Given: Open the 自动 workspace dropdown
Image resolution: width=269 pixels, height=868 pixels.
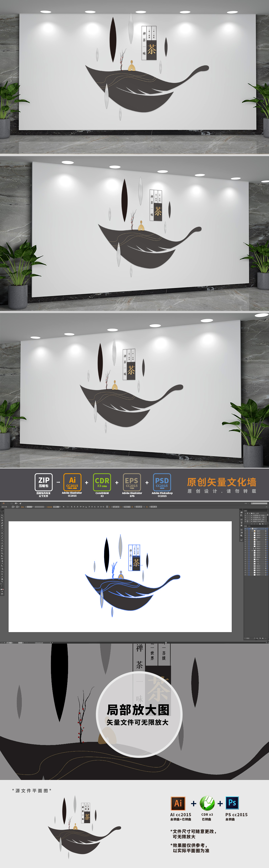Looking at the screenshot, I should 247,504.
